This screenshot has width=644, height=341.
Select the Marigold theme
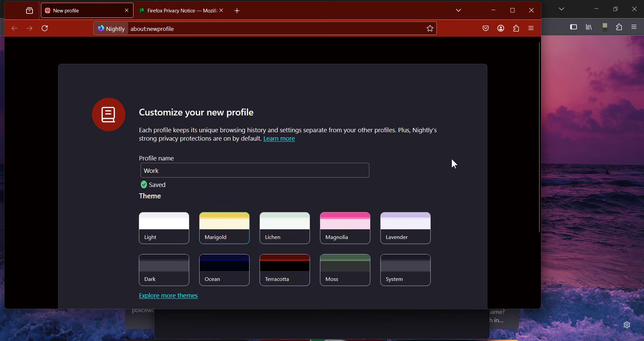tap(224, 228)
